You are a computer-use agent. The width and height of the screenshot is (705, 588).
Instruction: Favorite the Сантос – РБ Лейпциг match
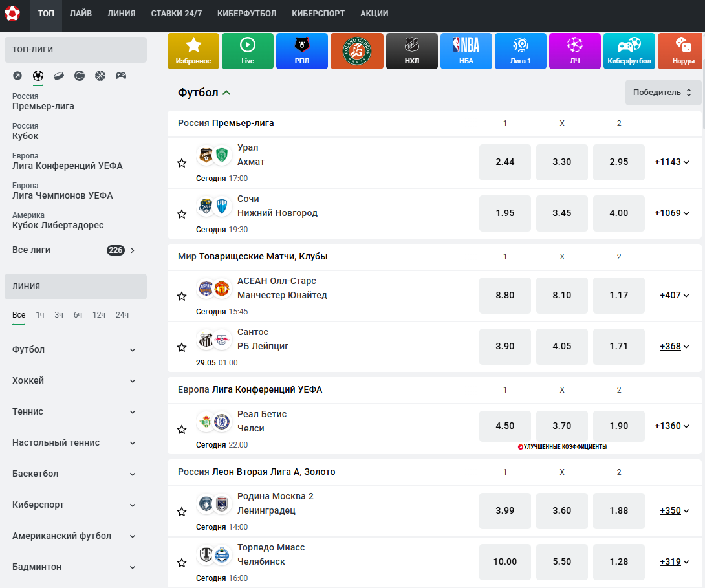[x=182, y=347]
